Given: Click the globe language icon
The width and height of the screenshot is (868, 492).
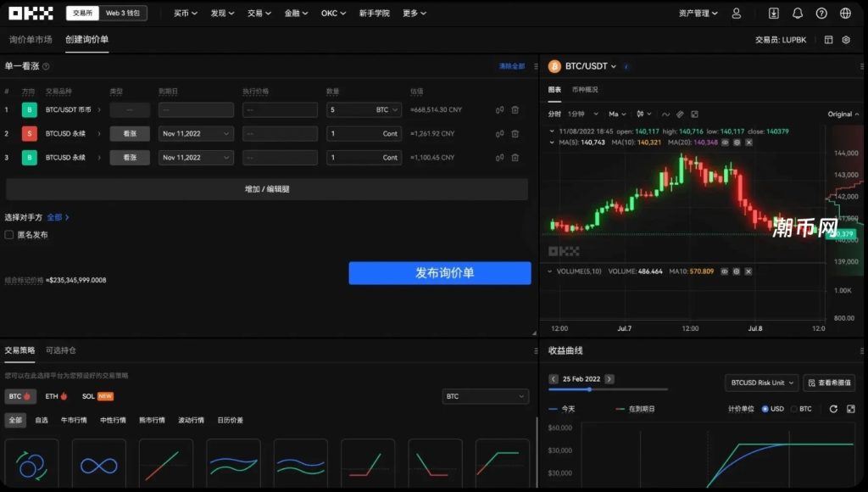Looking at the screenshot, I should [x=845, y=14].
